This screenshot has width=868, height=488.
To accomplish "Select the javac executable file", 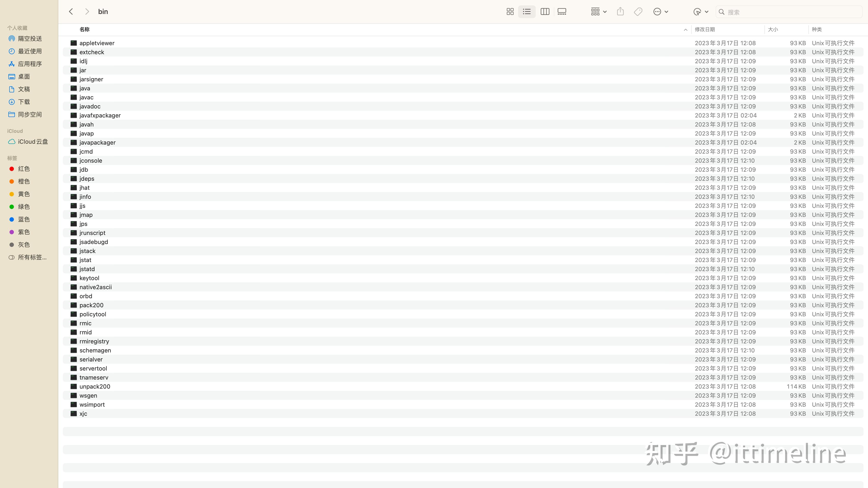I will pos(86,97).
